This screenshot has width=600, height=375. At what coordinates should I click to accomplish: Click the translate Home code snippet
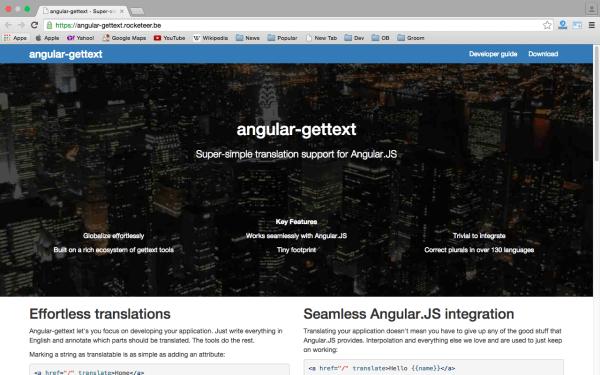(159, 370)
